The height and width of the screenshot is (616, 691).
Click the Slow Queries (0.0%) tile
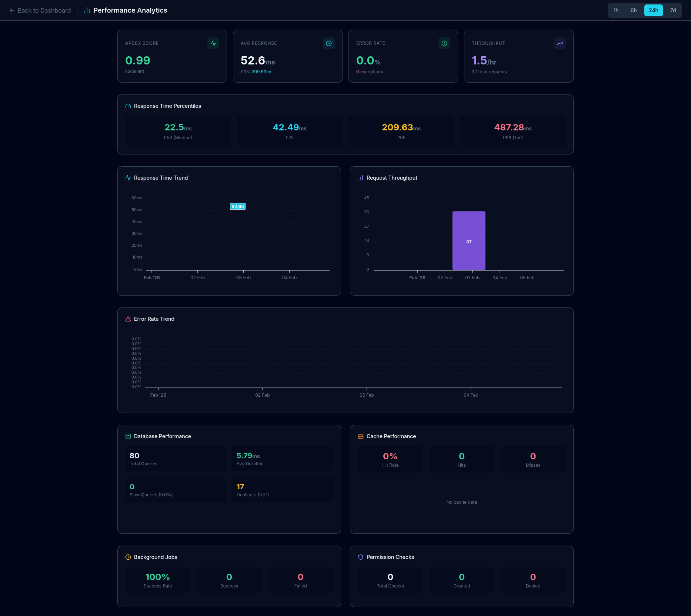(176, 490)
